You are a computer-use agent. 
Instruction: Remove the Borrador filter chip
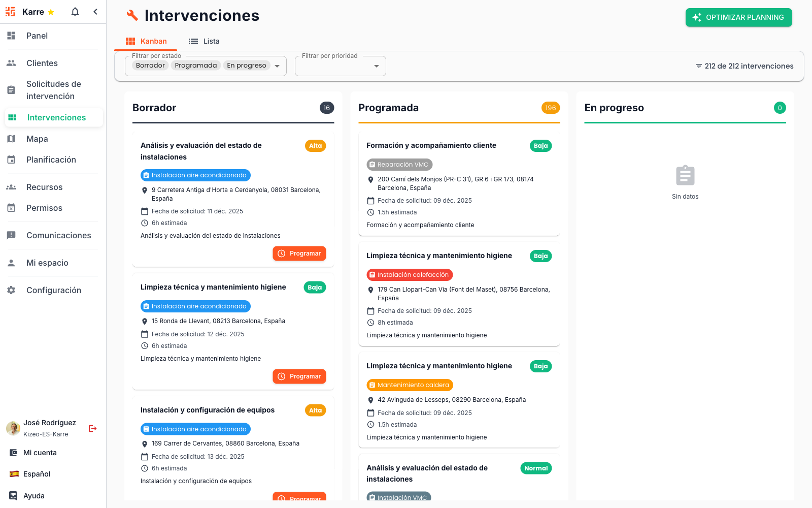[150, 65]
